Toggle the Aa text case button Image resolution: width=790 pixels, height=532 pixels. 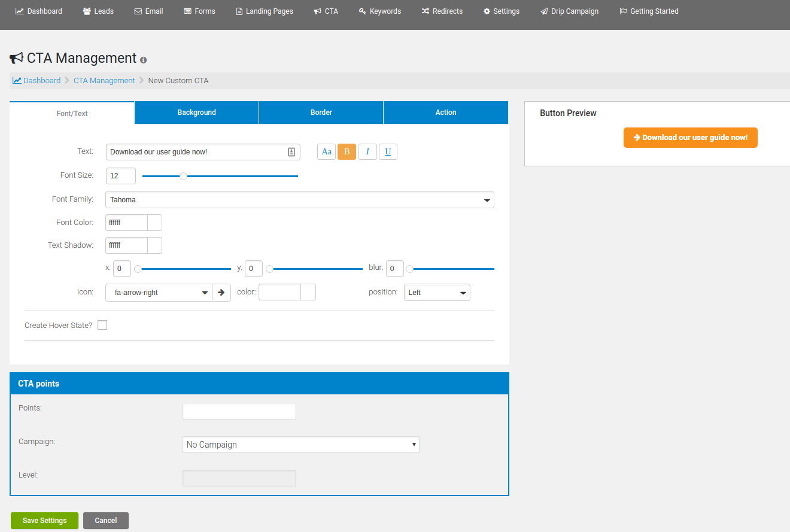pos(326,152)
